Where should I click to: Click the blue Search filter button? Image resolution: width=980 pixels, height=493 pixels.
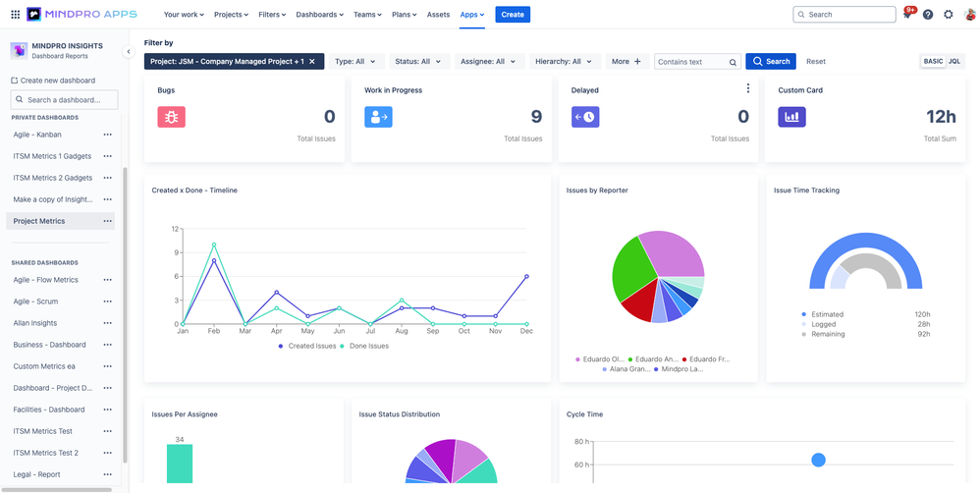771,61
